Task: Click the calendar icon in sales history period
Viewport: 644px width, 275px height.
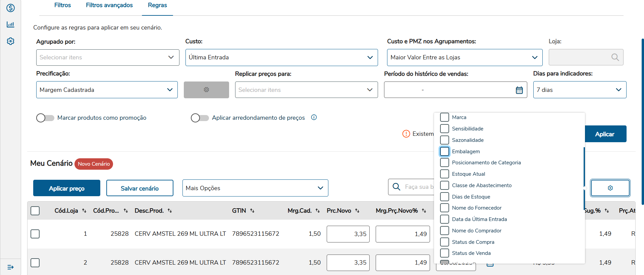Action: (519, 90)
